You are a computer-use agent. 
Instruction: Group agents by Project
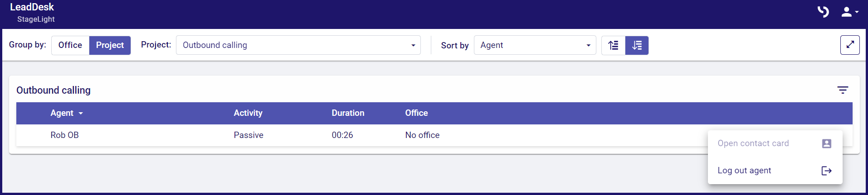click(110, 45)
